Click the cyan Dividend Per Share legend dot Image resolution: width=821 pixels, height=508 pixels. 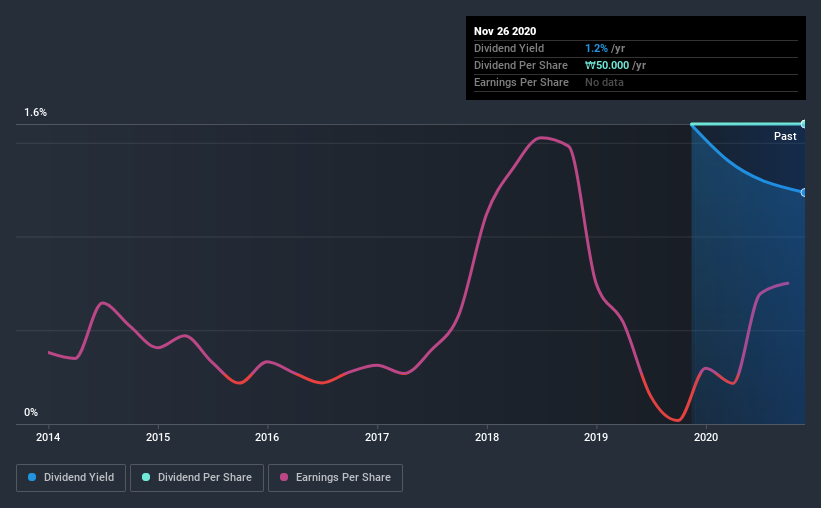pos(146,478)
